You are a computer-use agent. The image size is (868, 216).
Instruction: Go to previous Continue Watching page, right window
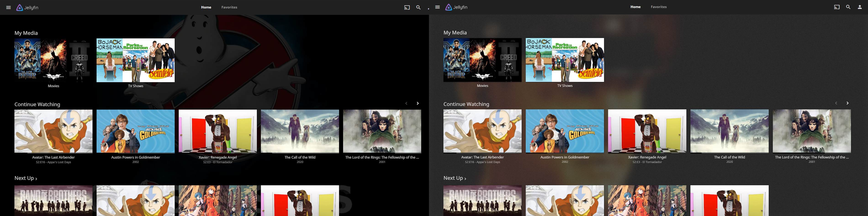tap(836, 103)
